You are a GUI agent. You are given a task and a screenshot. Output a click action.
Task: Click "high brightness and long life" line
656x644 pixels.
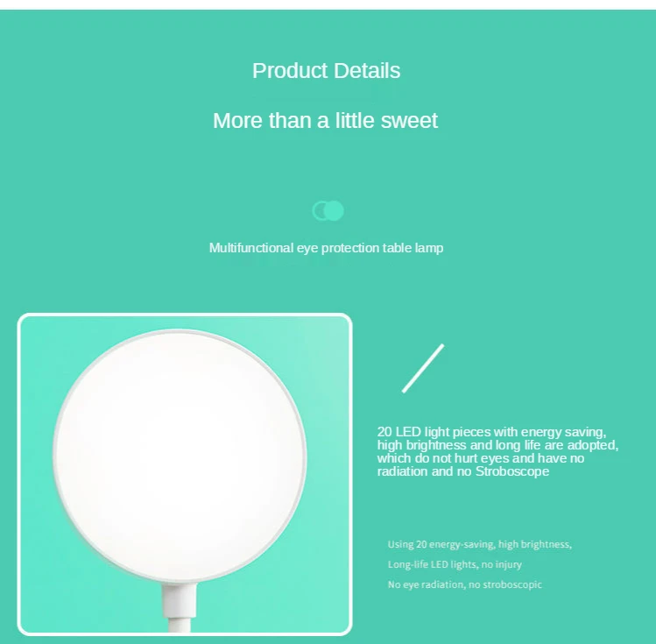pos(497,445)
